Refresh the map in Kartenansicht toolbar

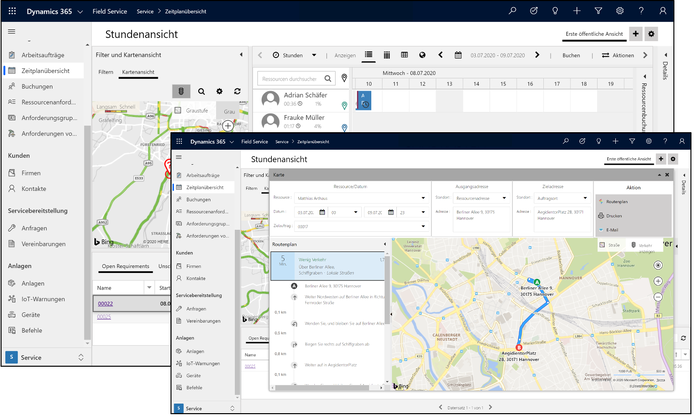click(x=237, y=91)
